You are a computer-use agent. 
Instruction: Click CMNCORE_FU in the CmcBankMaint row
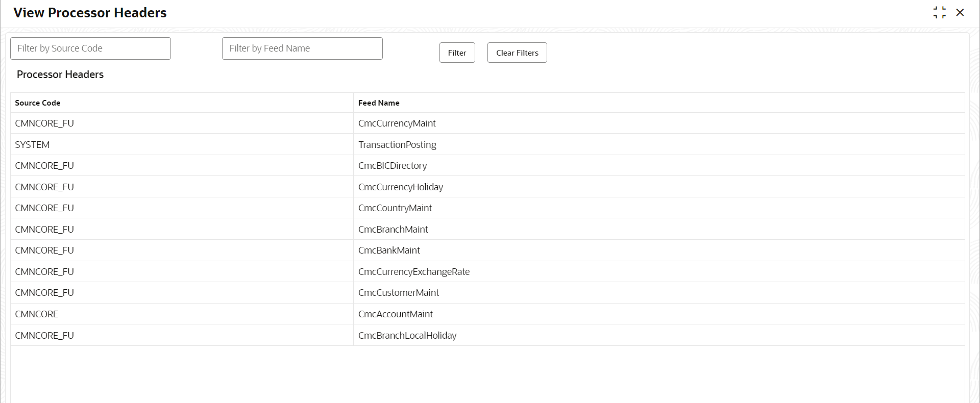point(44,250)
